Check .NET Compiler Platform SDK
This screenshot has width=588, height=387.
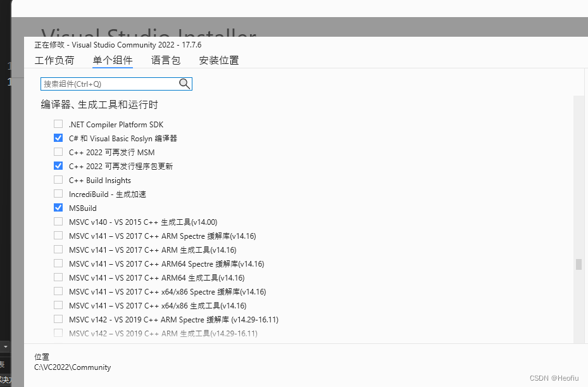[58, 124]
